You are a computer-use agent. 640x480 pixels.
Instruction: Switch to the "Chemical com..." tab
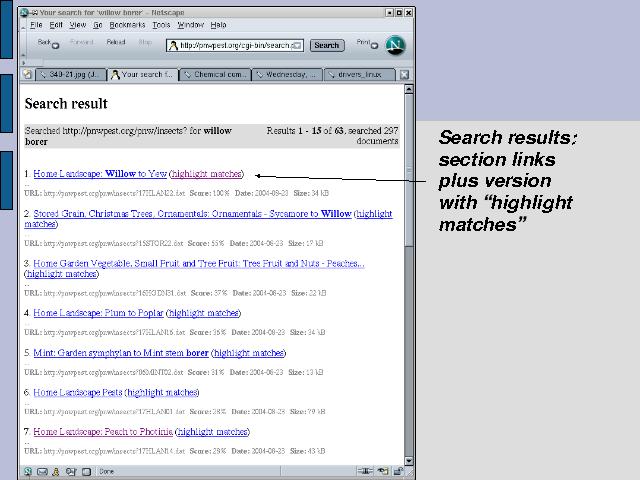215,74
